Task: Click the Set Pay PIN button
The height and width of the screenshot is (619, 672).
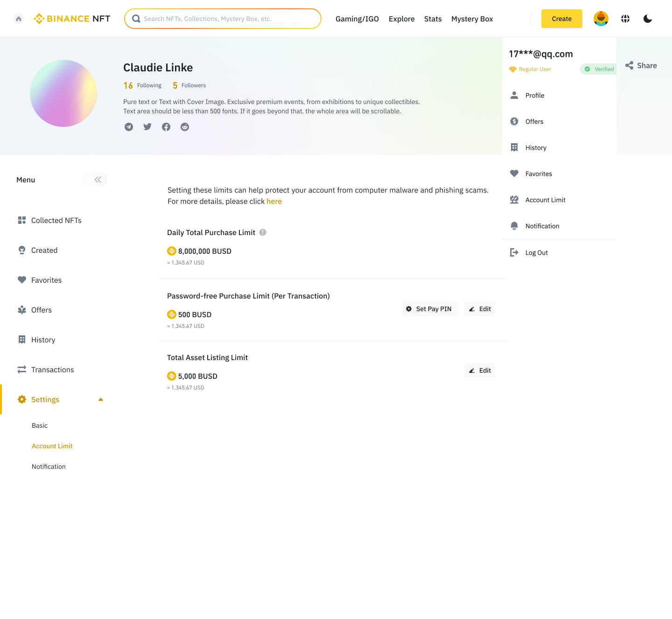Action: [429, 309]
